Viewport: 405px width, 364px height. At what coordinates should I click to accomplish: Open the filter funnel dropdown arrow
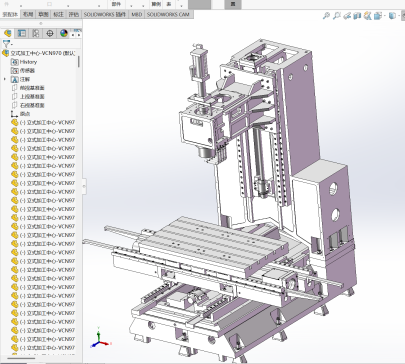[12, 44]
